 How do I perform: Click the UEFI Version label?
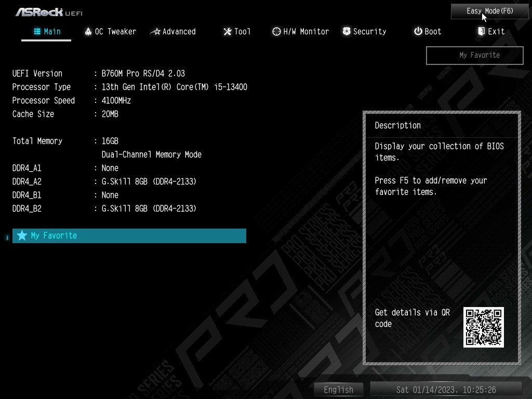coord(37,74)
